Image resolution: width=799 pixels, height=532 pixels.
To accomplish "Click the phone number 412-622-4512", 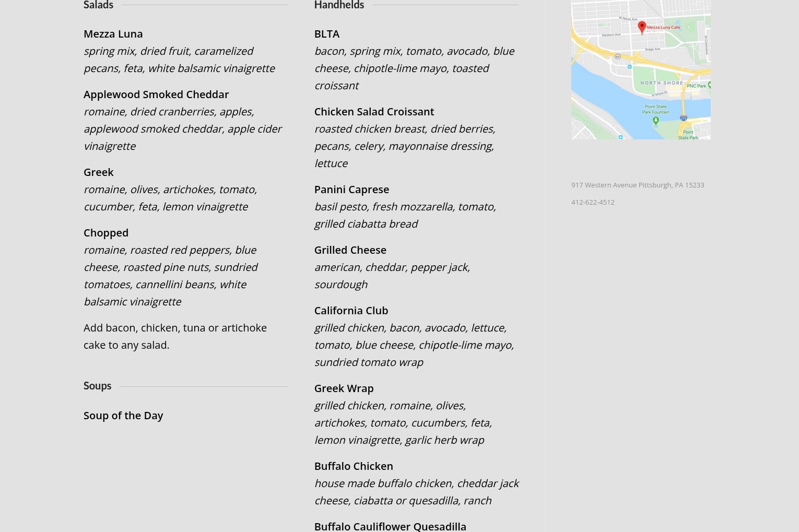I will (x=593, y=202).
